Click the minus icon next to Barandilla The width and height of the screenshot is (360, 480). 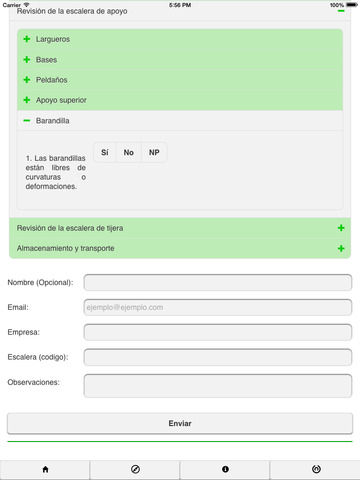click(27, 120)
